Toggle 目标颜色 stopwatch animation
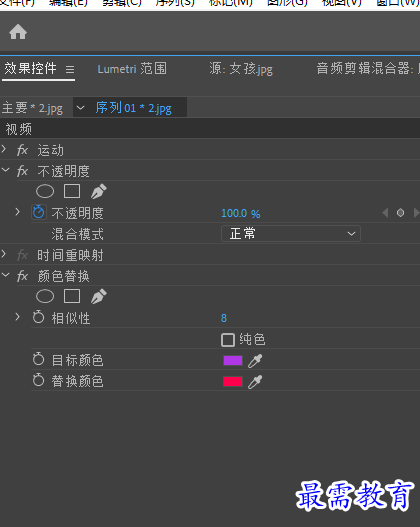 click(x=38, y=359)
